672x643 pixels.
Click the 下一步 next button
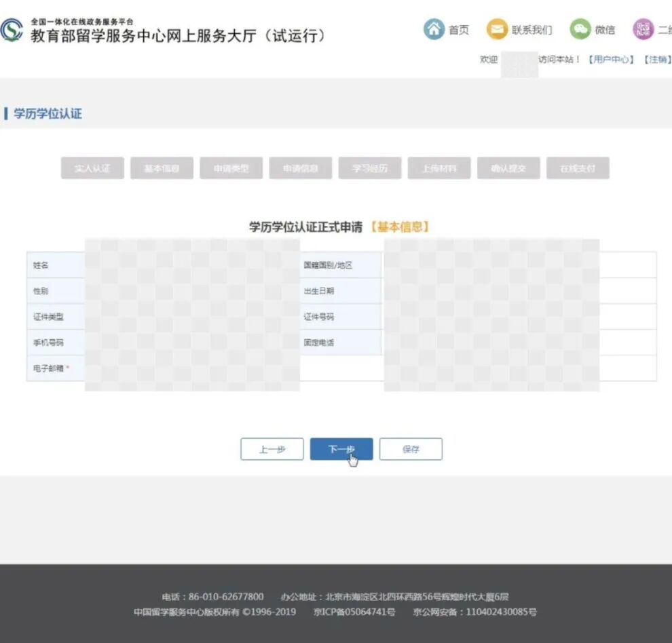341,448
